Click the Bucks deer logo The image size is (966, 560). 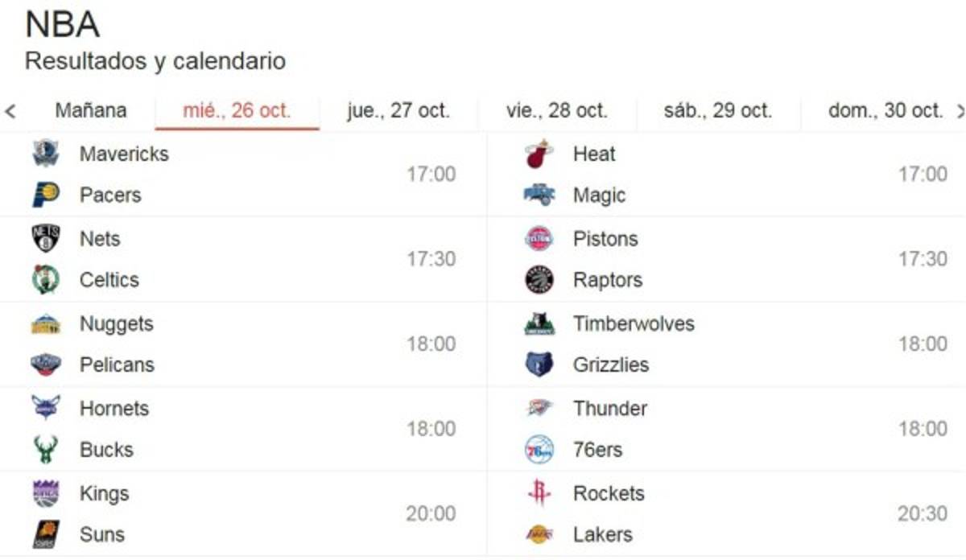(x=46, y=449)
